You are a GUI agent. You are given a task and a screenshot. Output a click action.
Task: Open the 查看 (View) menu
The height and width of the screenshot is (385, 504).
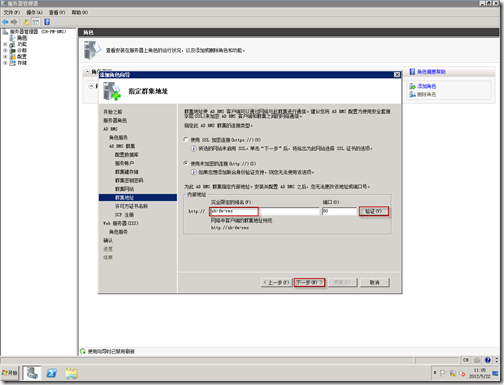[57, 12]
